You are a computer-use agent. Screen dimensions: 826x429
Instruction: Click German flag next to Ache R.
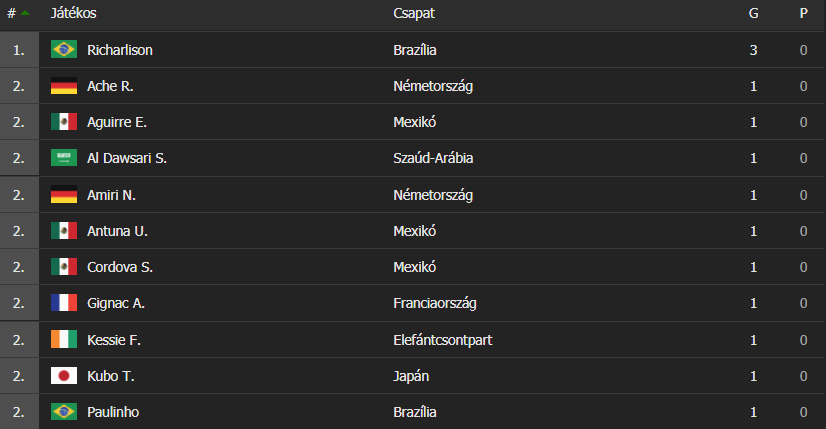pyautogui.click(x=64, y=86)
